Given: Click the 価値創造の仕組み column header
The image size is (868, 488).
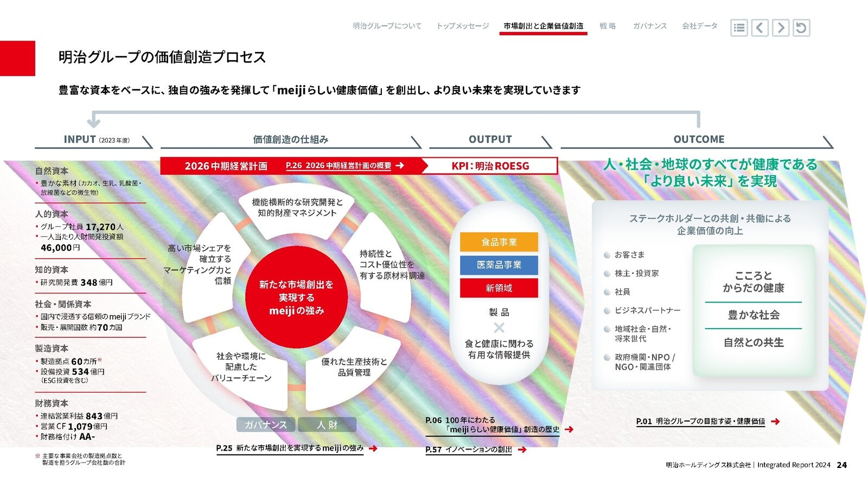Looking at the screenshot, I should [x=291, y=139].
